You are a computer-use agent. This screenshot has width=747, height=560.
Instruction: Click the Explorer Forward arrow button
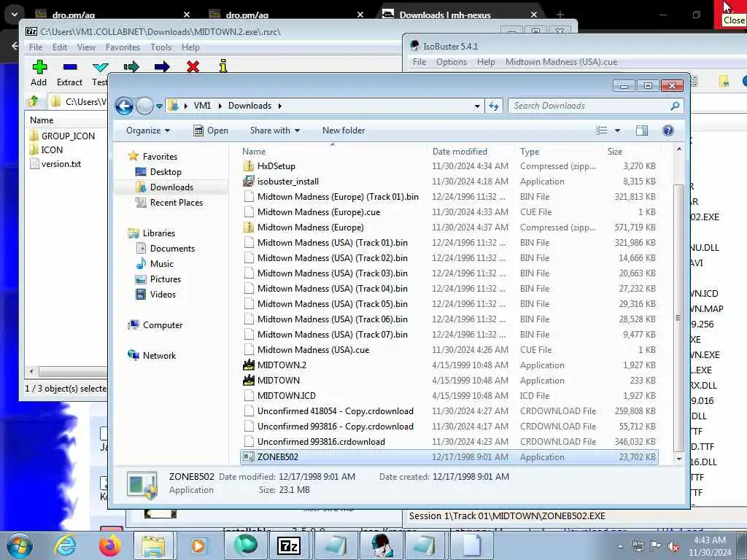[144, 106]
